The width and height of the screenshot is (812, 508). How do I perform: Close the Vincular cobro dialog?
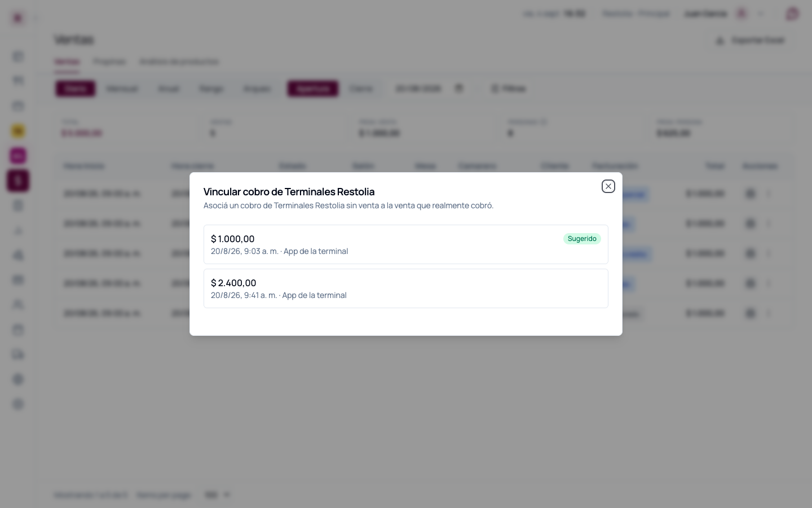point(608,186)
